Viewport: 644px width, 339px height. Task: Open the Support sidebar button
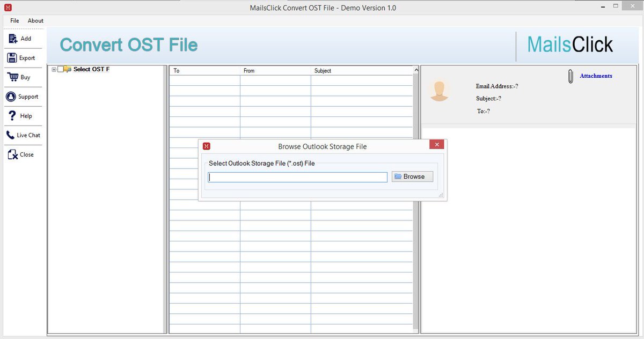point(23,97)
